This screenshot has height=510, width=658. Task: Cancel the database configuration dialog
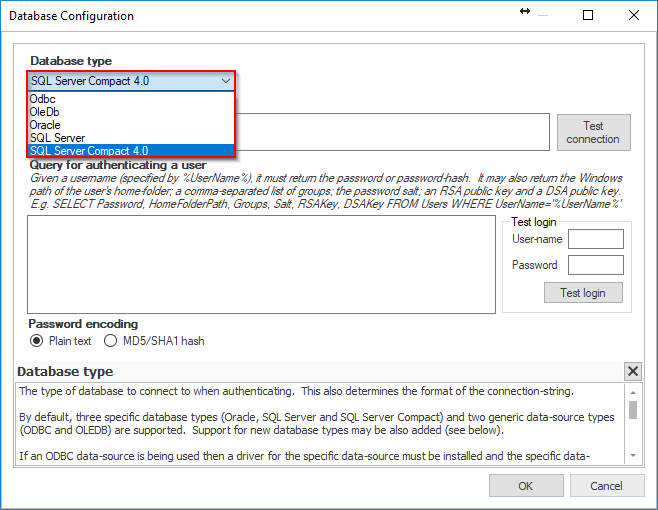coord(606,486)
